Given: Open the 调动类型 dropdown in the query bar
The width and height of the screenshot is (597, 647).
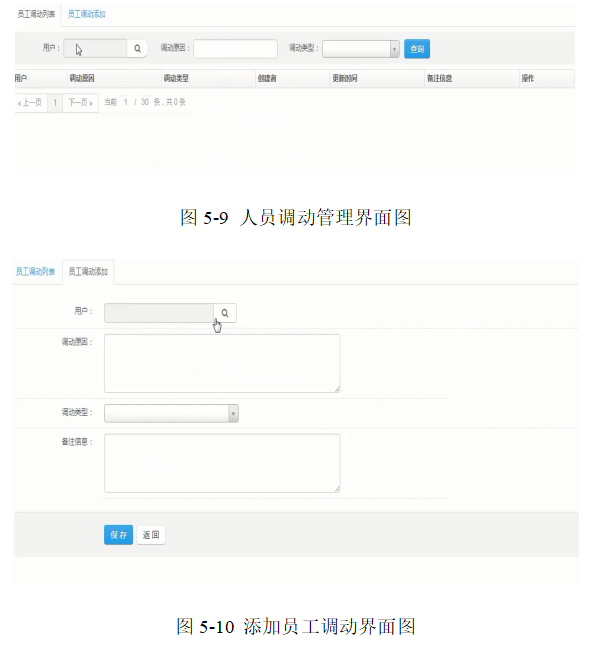Looking at the screenshot, I should pos(361,49).
